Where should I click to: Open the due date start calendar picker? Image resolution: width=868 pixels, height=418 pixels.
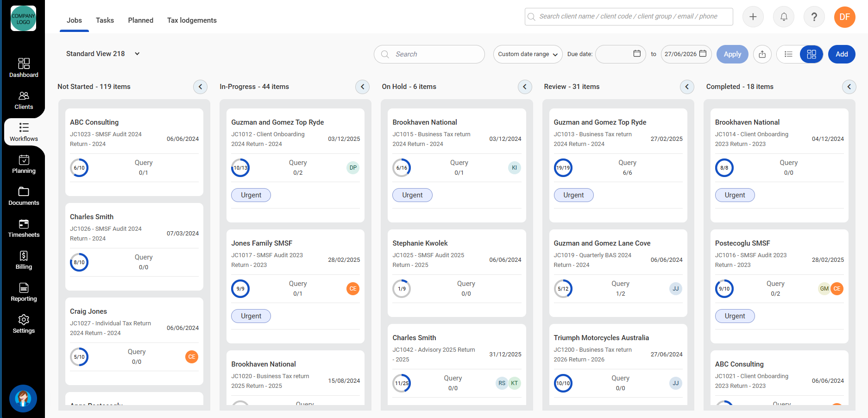[x=637, y=54]
